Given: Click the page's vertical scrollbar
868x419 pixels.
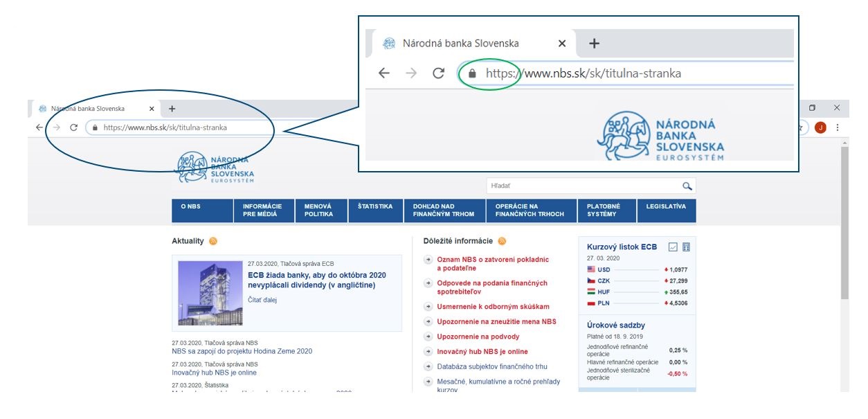Looking at the screenshot, I should click(x=844, y=222).
